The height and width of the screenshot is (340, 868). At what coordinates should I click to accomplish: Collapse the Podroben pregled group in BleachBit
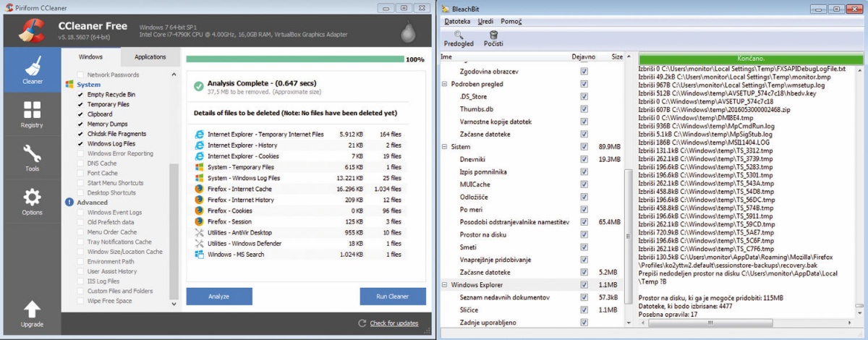pyautogui.click(x=444, y=85)
